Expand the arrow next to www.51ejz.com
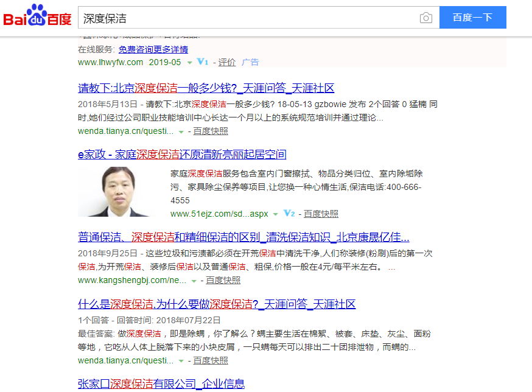The image size is (532, 392). 275,214
